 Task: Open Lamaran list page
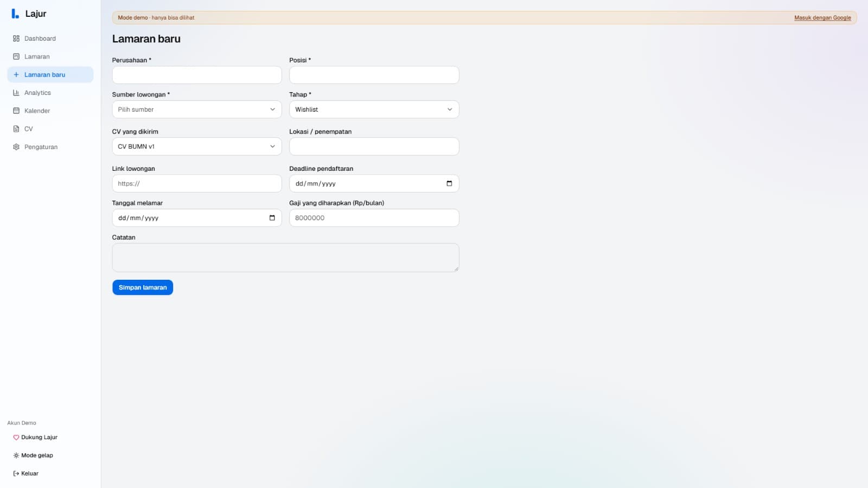(x=50, y=56)
